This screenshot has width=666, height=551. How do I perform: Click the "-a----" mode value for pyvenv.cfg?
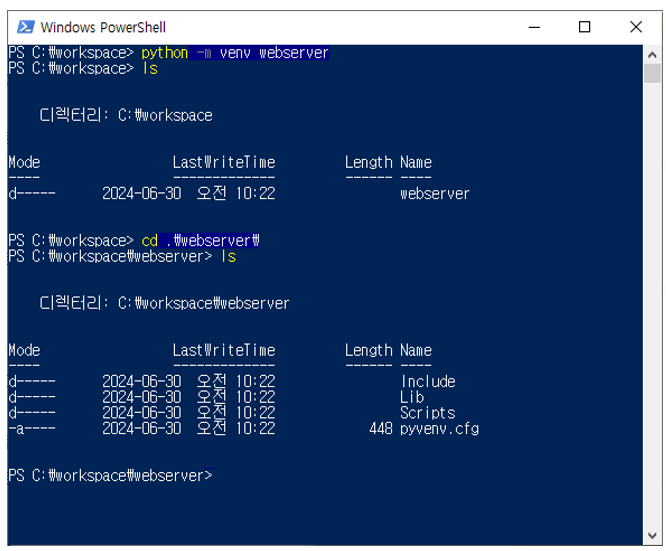pyautogui.click(x=31, y=428)
